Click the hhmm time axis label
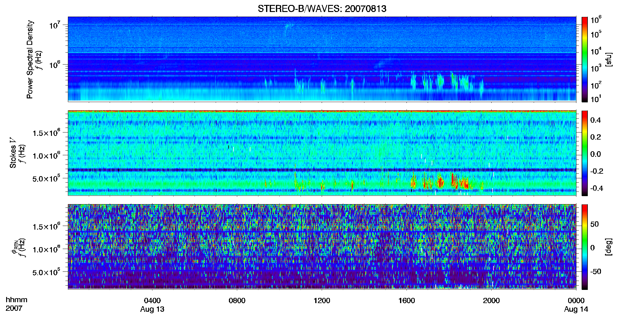 [17, 300]
